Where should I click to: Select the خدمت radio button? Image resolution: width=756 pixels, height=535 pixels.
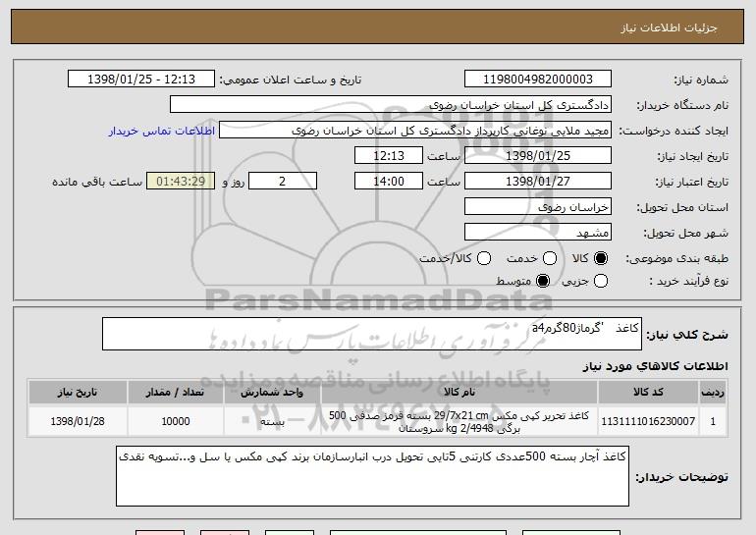point(550,259)
